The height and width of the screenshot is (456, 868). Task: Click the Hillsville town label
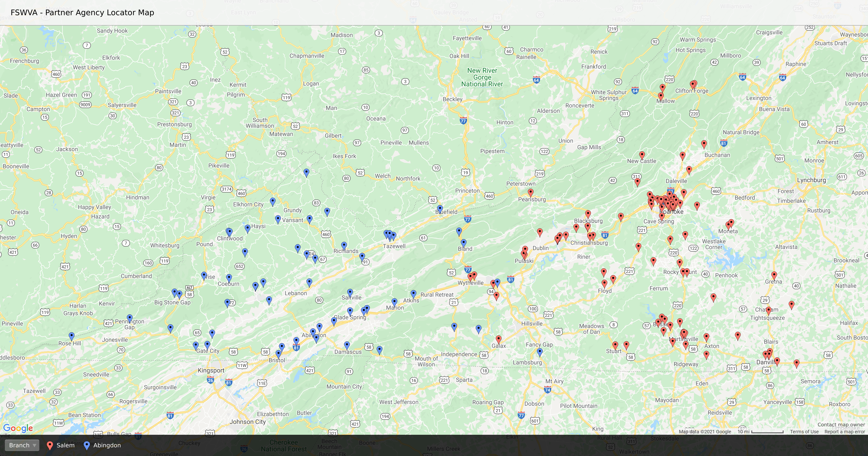[x=532, y=324]
